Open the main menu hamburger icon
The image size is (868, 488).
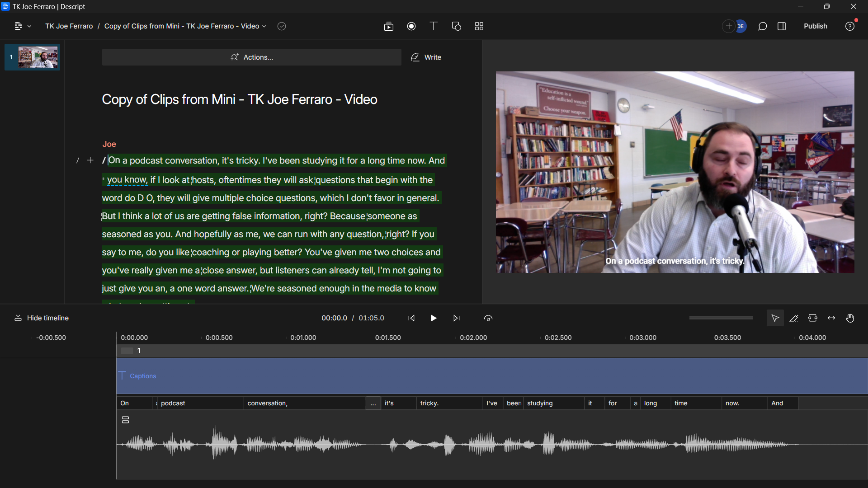click(x=18, y=26)
